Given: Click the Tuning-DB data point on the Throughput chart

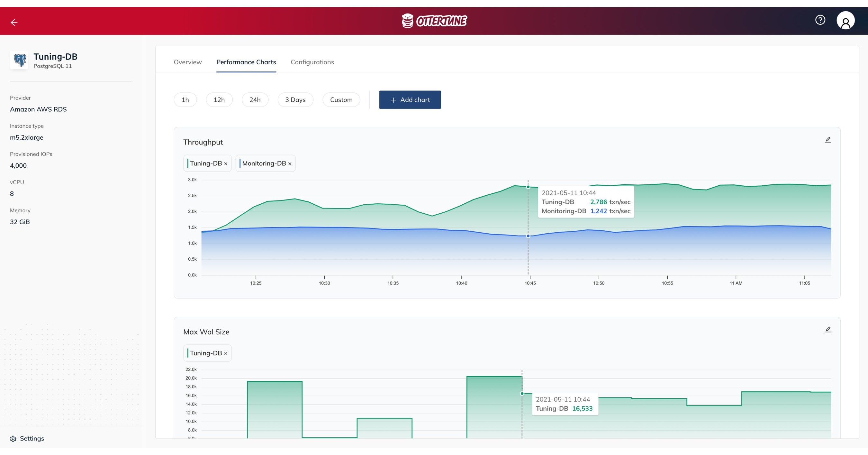Looking at the screenshot, I should [x=528, y=186].
